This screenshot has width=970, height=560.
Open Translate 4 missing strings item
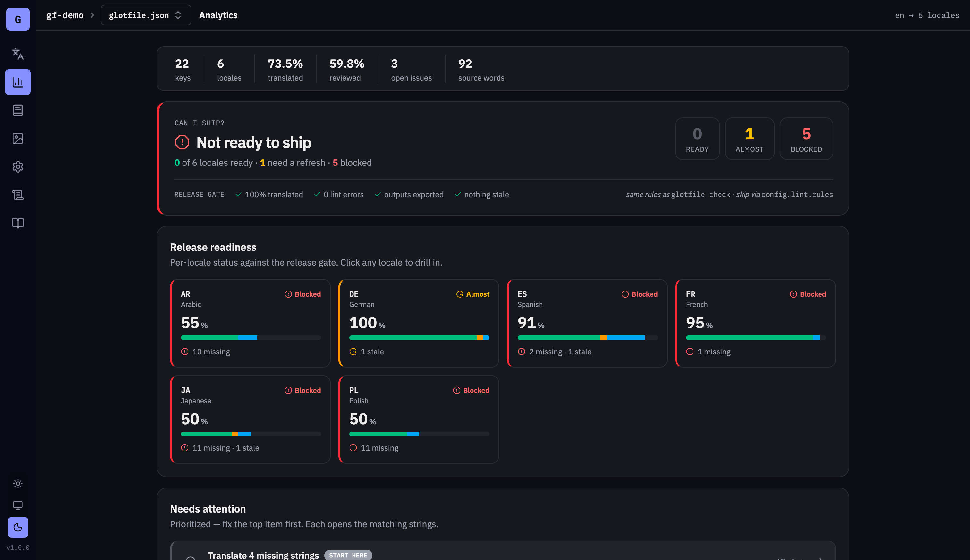503,551
